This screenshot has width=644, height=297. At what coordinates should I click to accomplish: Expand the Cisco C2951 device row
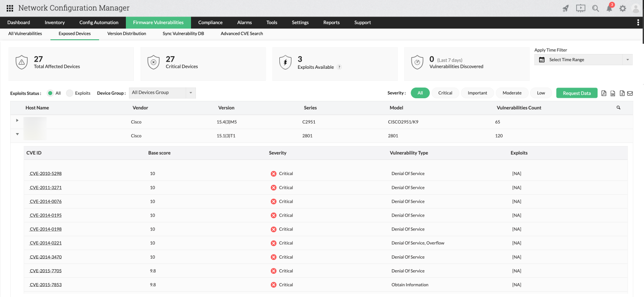pyautogui.click(x=17, y=121)
